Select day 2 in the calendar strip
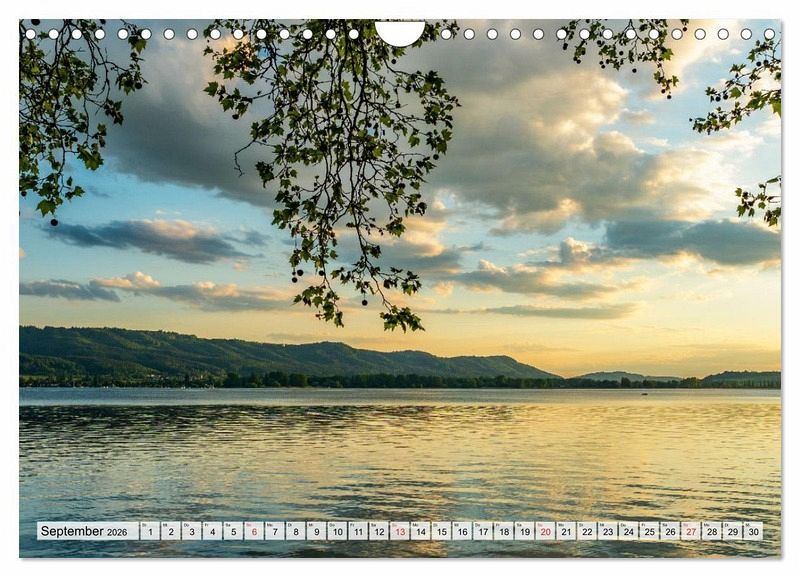Image resolution: width=800 pixels, height=577 pixels. point(171,531)
